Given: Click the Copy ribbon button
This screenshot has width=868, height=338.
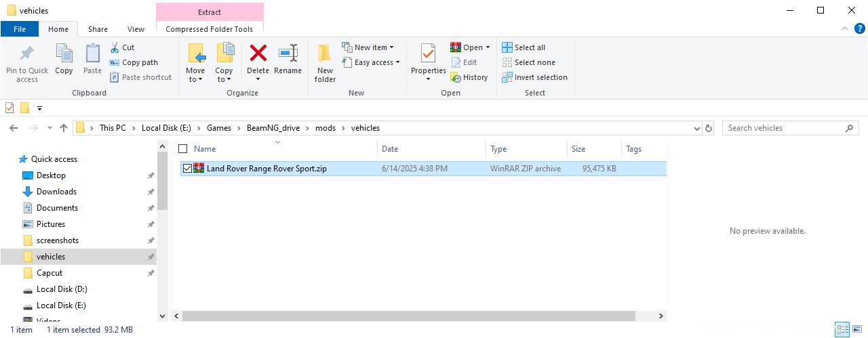Looking at the screenshot, I should (64, 60).
